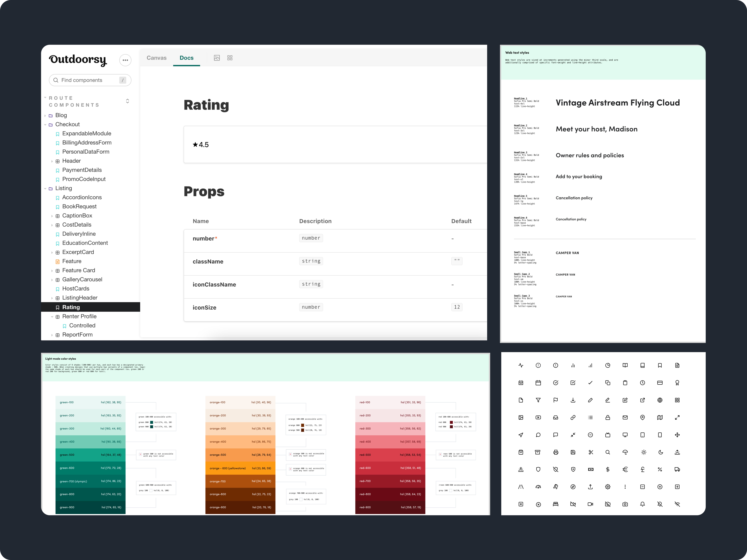
Task: Select the orange-600 (yellowstone) color swatch
Action: (x=240, y=468)
